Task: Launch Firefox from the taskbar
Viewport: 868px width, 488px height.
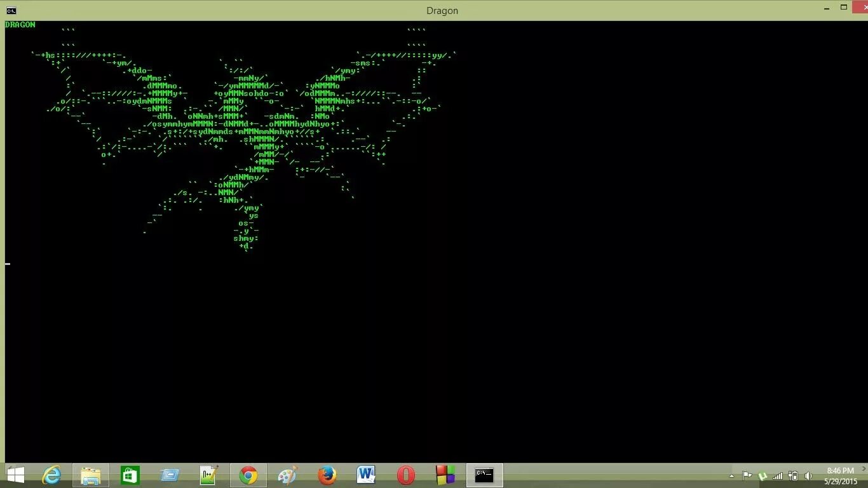Action: coord(327,475)
